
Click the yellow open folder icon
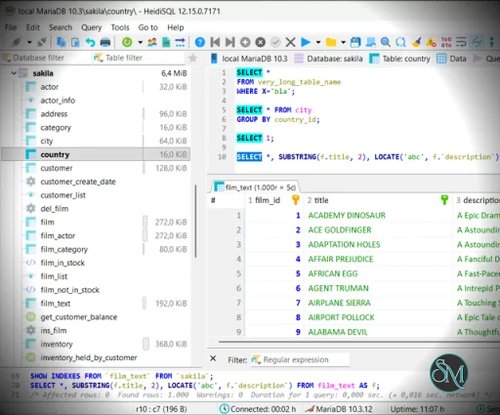click(x=331, y=42)
